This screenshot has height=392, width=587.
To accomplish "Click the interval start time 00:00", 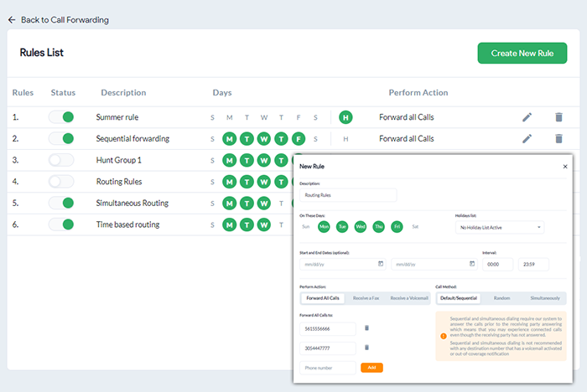I will 498,264.
